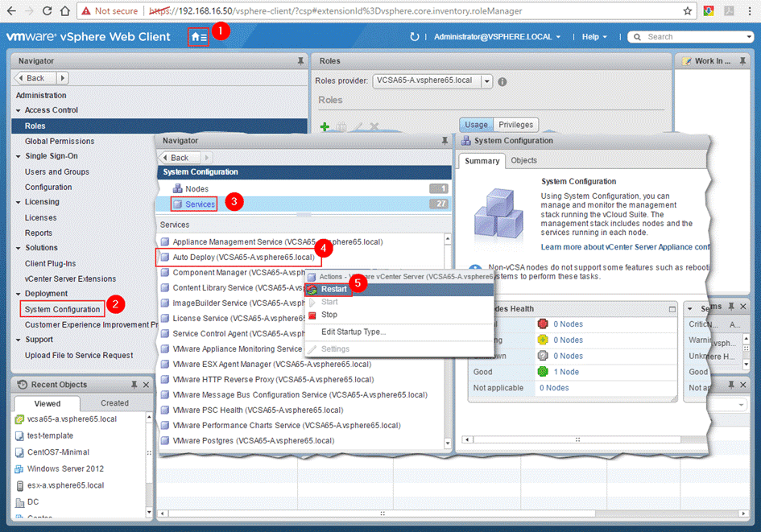The height and width of the screenshot is (532, 761).
Task: Expand the Roles provider dropdown
Action: [x=486, y=80]
